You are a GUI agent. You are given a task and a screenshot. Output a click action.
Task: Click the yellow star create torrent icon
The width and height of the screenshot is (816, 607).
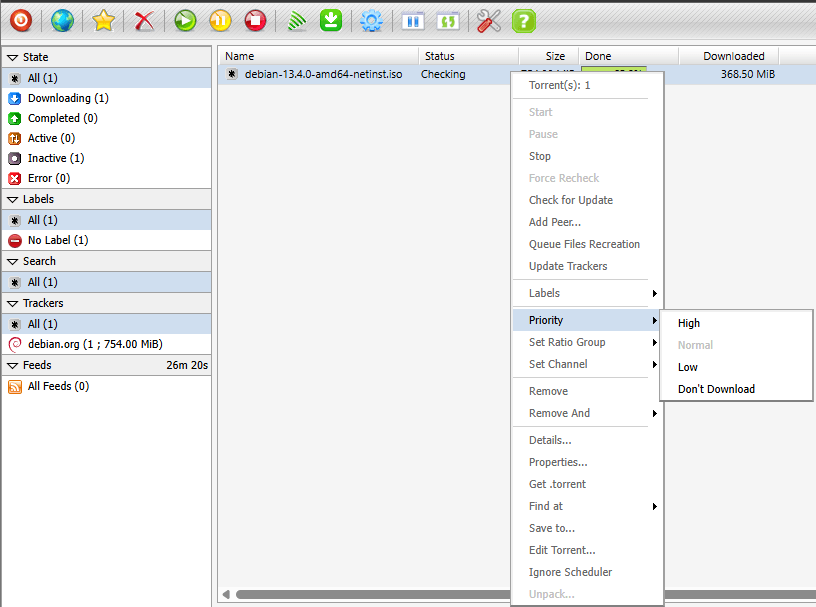point(103,21)
